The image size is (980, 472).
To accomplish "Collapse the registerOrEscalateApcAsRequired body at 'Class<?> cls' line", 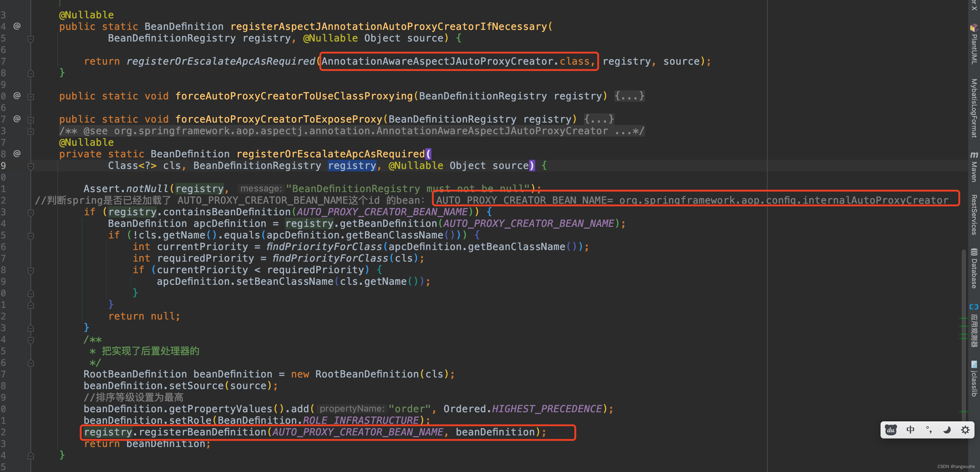I will coord(31,166).
